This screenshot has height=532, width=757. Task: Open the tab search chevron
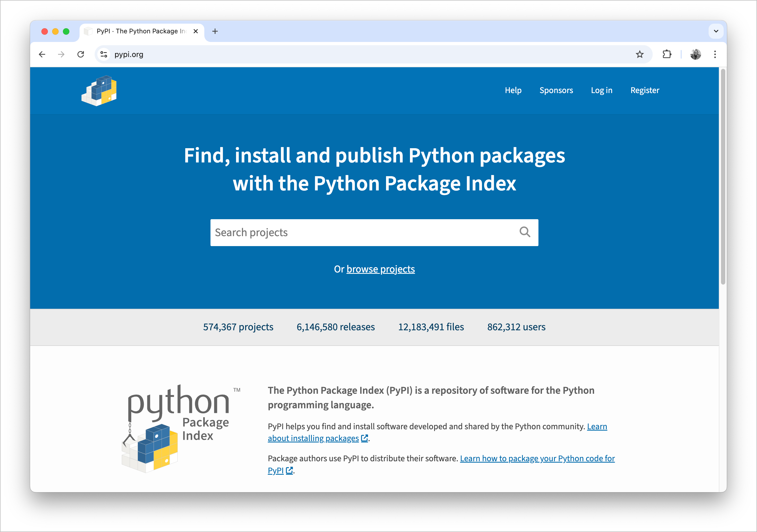coord(716,31)
